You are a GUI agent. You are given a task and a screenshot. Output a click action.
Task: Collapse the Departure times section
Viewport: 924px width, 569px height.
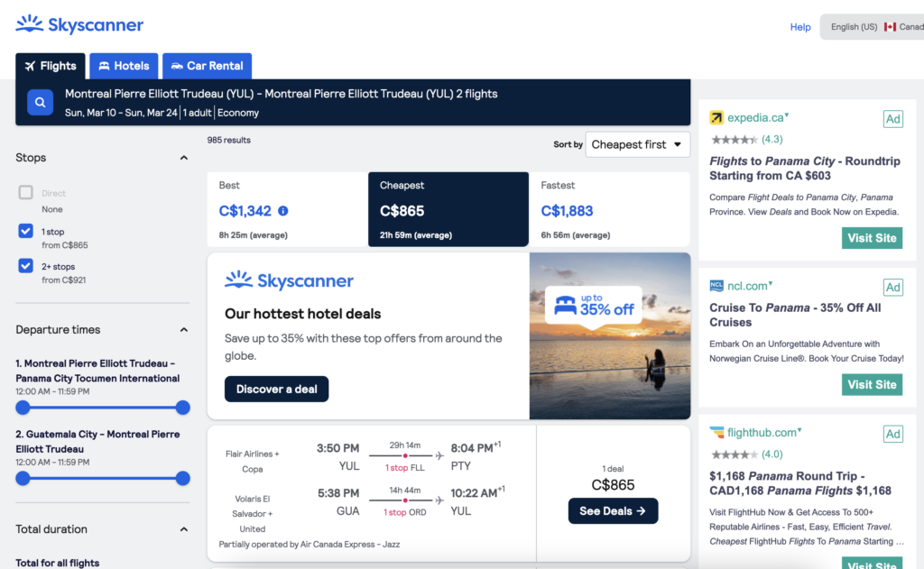(x=183, y=329)
